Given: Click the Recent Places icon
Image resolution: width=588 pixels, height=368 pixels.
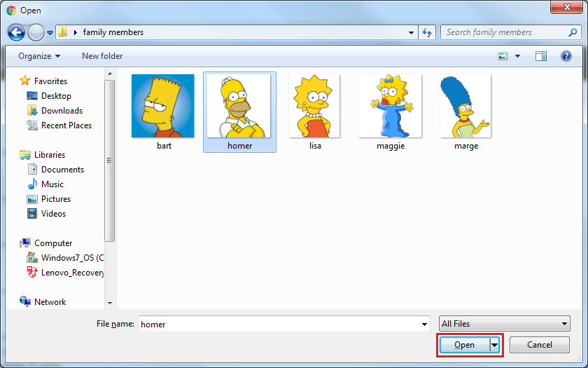Looking at the screenshot, I should (x=32, y=125).
